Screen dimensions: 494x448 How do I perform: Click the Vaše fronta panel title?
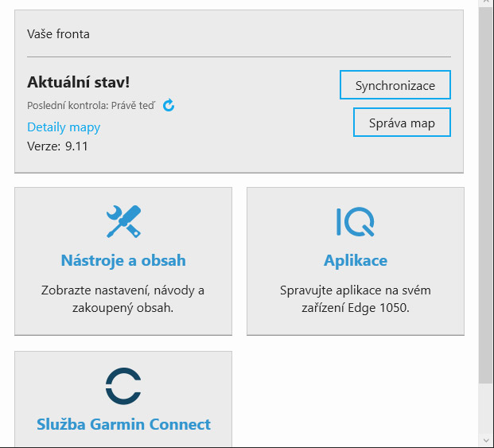point(58,34)
